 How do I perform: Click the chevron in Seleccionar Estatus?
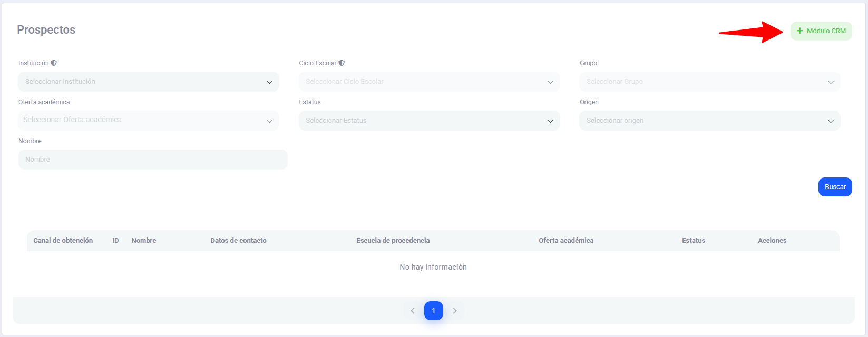point(550,121)
